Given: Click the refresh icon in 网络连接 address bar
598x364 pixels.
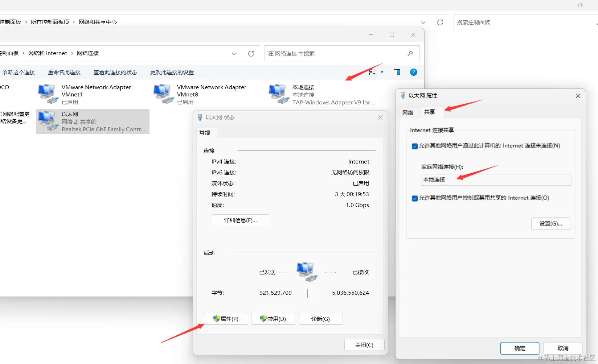Looking at the screenshot, I should click(251, 54).
